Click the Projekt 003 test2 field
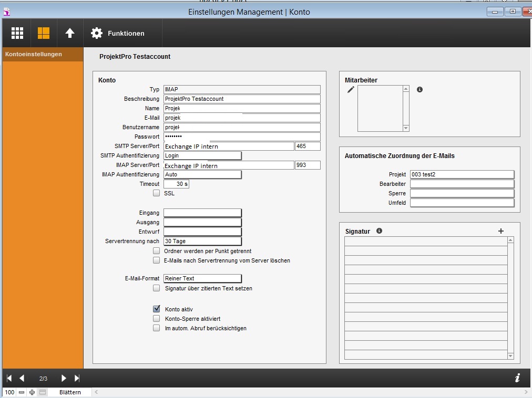The image size is (532, 398). tap(462, 175)
